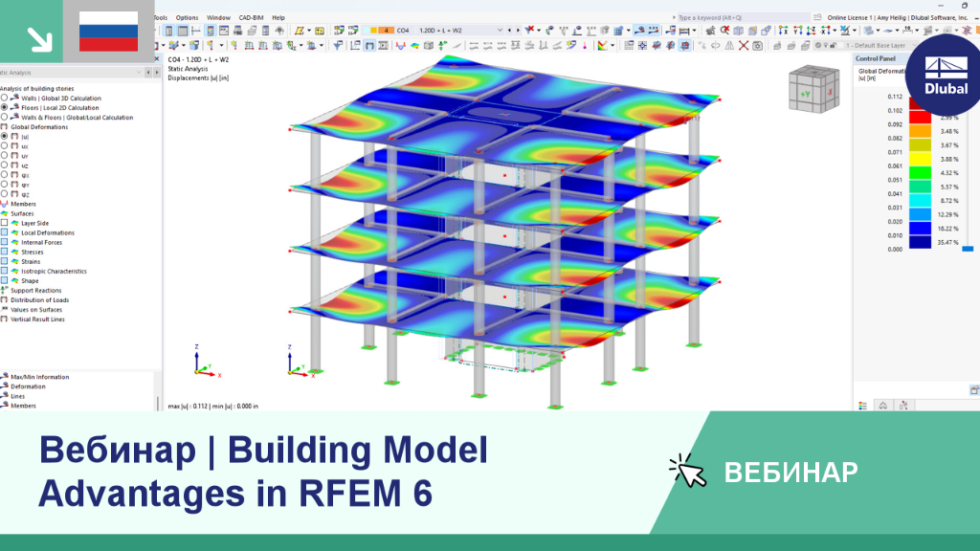Click the red X delete toolbar icon

[743, 46]
